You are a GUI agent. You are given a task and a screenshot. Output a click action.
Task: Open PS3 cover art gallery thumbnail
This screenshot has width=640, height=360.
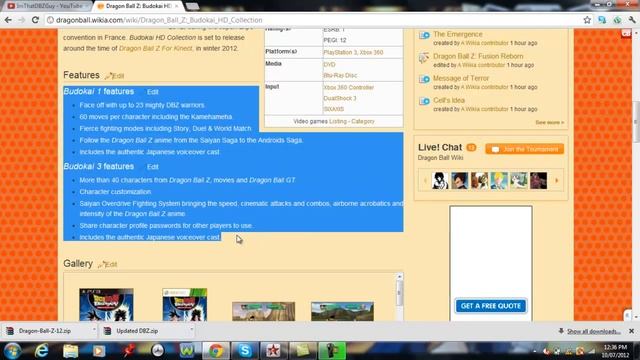106,304
